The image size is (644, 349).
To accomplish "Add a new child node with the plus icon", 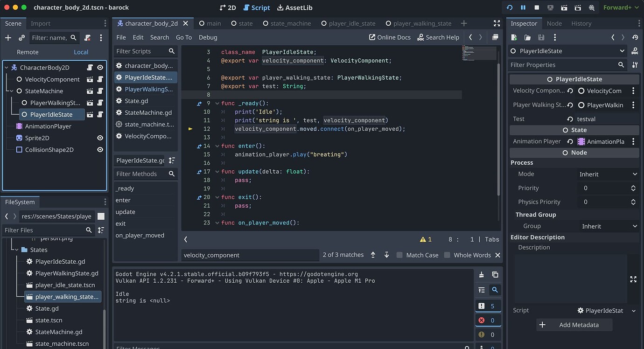I will 7,38.
